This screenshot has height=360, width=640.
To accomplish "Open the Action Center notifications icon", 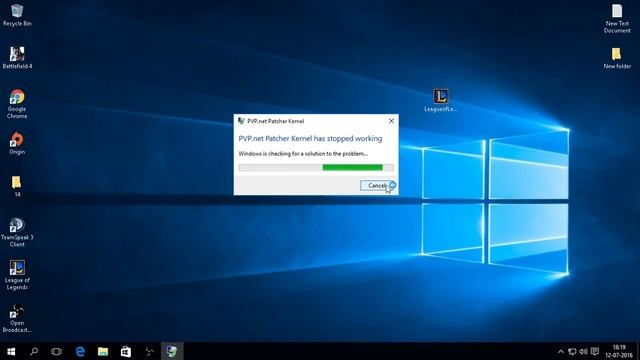I will point(595,351).
